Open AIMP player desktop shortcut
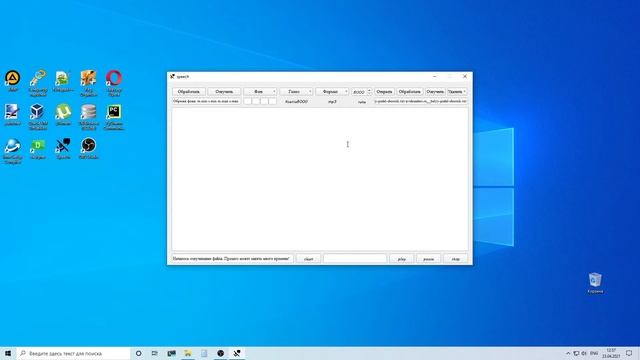The image size is (640, 360). click(13, 80)
